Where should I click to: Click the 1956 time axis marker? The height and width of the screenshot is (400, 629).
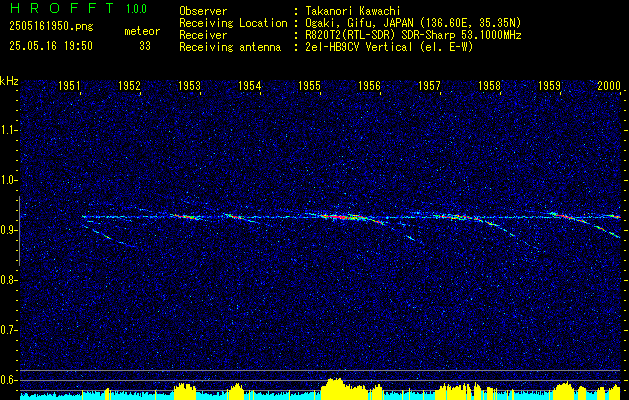[369, 85]
